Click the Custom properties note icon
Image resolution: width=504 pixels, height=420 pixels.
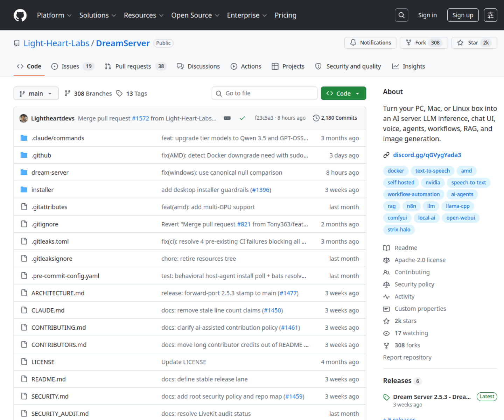click(386, 309)
